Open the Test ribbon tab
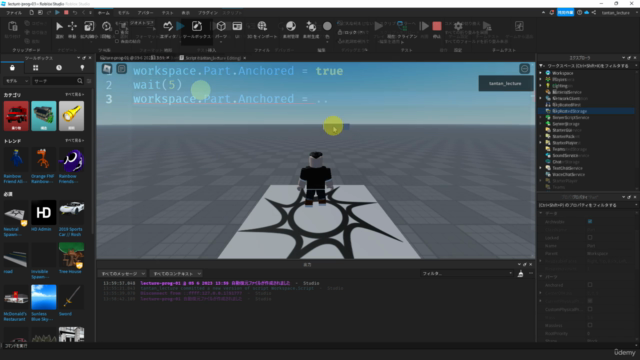Viewport: 640px width, 360px height. (x=167, y=13)
